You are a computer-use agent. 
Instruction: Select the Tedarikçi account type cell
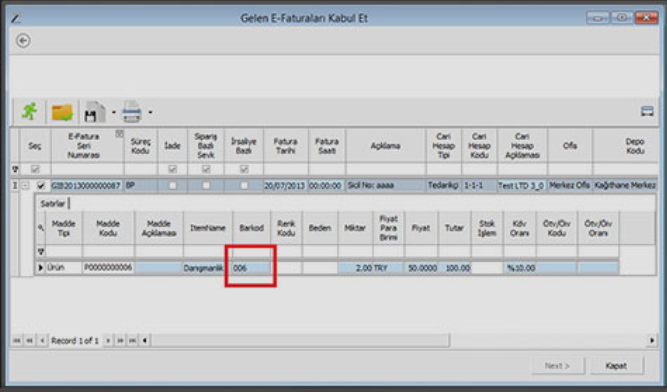click(x=443, y=186)
